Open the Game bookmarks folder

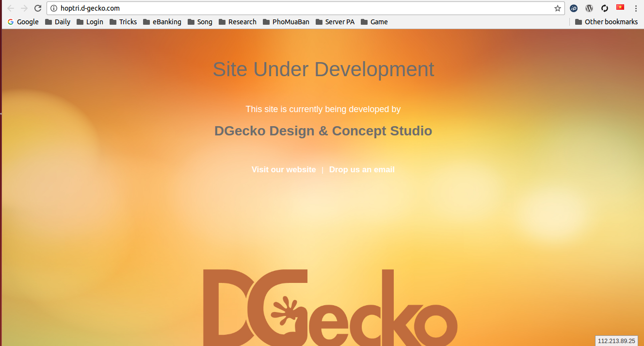pos(374,22)
